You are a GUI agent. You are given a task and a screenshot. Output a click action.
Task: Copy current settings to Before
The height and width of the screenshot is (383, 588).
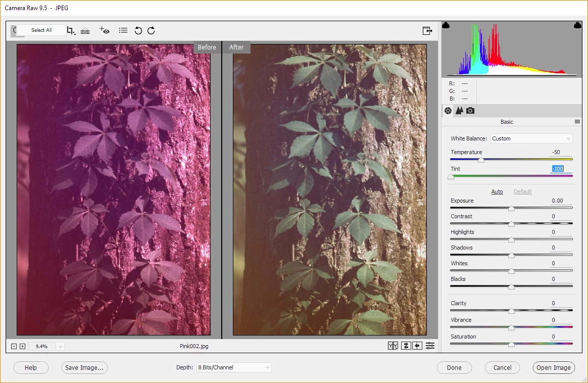click(417, 346)
